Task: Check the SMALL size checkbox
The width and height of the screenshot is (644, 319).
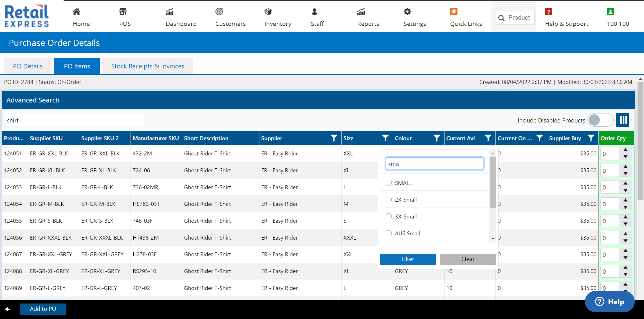Action: [x=389, y=183]
